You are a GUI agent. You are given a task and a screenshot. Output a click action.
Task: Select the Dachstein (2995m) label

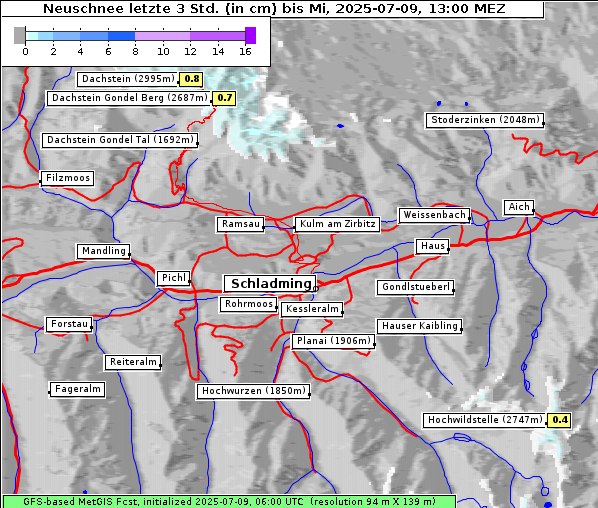pos(128,79)
